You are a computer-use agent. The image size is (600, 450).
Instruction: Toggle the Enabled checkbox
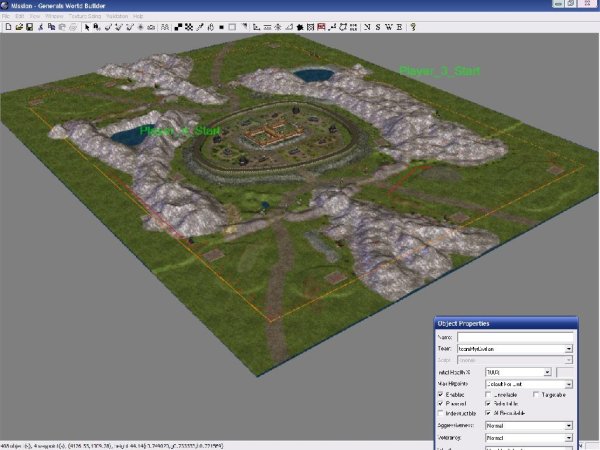[442, 395]
